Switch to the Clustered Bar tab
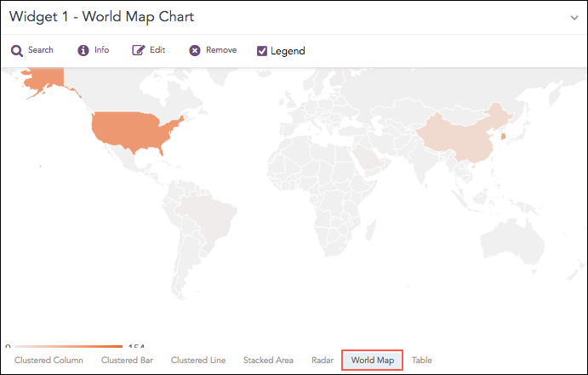The height and width of the screenshot is (375, 588). [127, 361]
